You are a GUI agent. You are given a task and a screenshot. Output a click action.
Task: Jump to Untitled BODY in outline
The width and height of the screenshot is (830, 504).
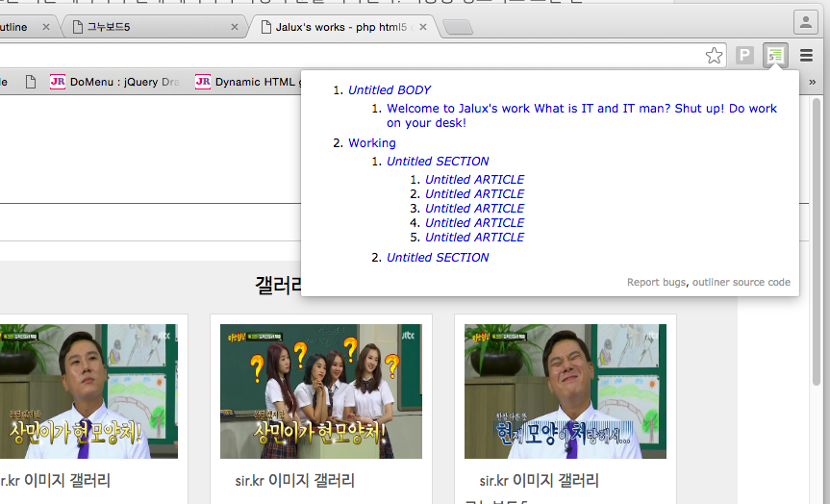(x=390, y=90)
